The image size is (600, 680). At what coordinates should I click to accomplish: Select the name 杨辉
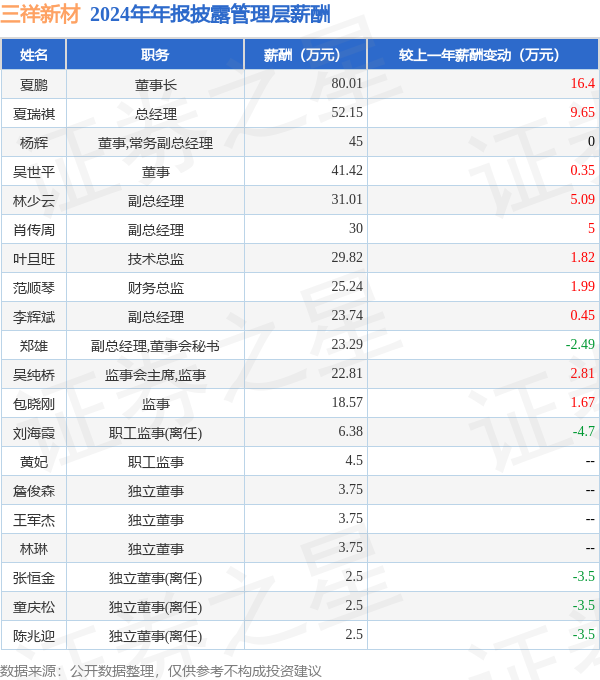34,143
